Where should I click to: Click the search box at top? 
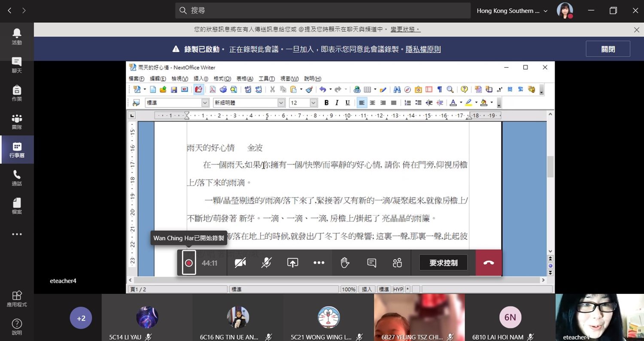[323, 11]
